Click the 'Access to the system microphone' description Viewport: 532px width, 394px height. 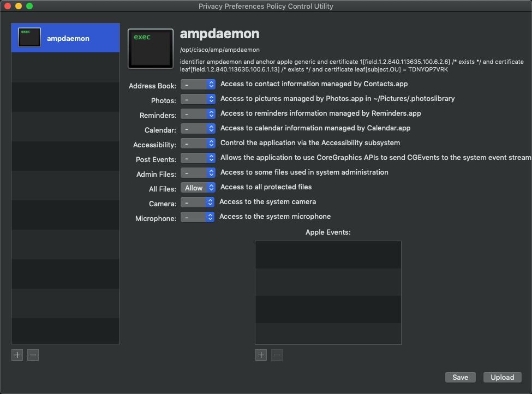[275, 217]
